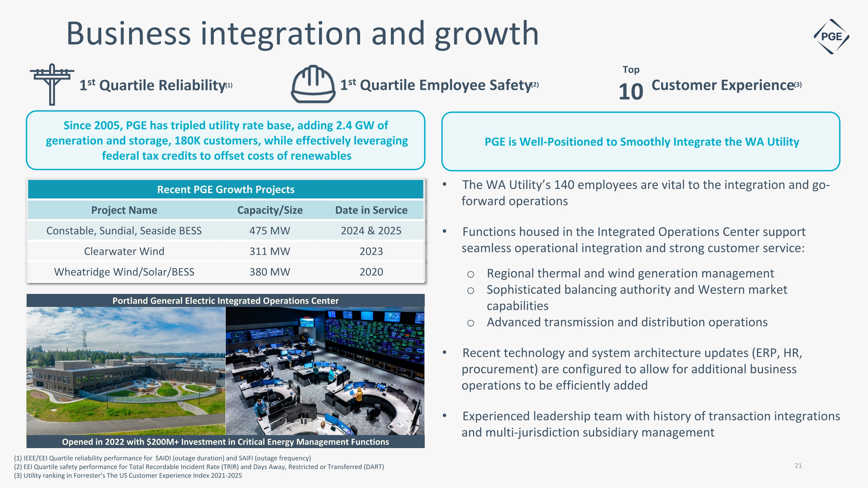Image resolution: width=868 pixels, height=488 pixels.
Task: Click the Operations Center building exterior photo
Action: point(126,371)
